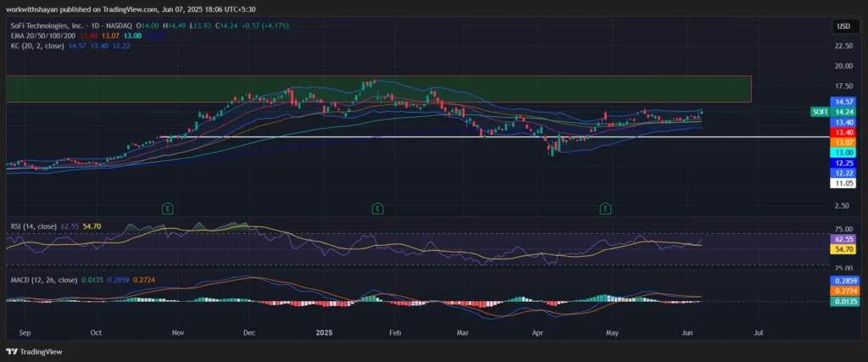Image resolution: width=868 pixels, height=362 pixels.
Task: Click the white 11.05 price line label
Action: coord(843,183)
